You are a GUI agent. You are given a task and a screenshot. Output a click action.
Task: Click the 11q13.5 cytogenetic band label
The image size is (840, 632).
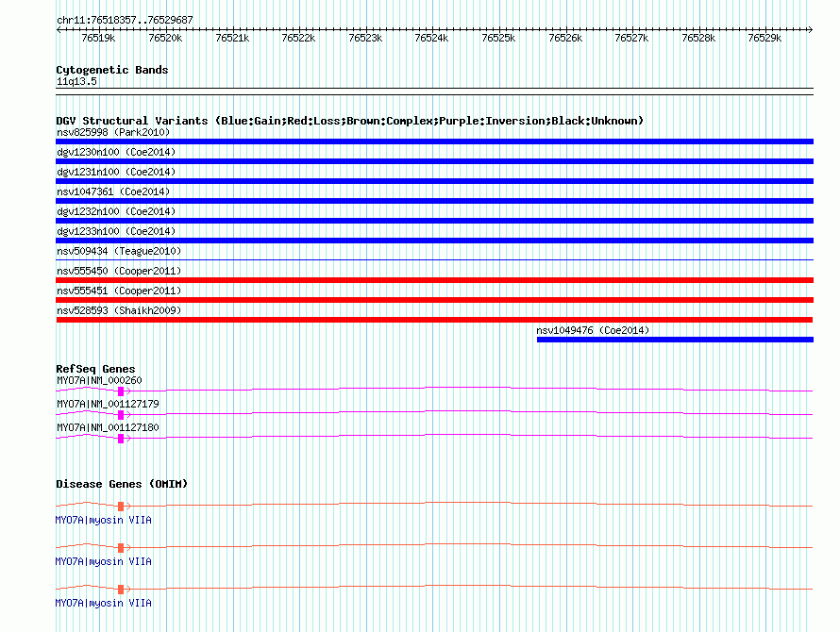click(x=76, y=81)
